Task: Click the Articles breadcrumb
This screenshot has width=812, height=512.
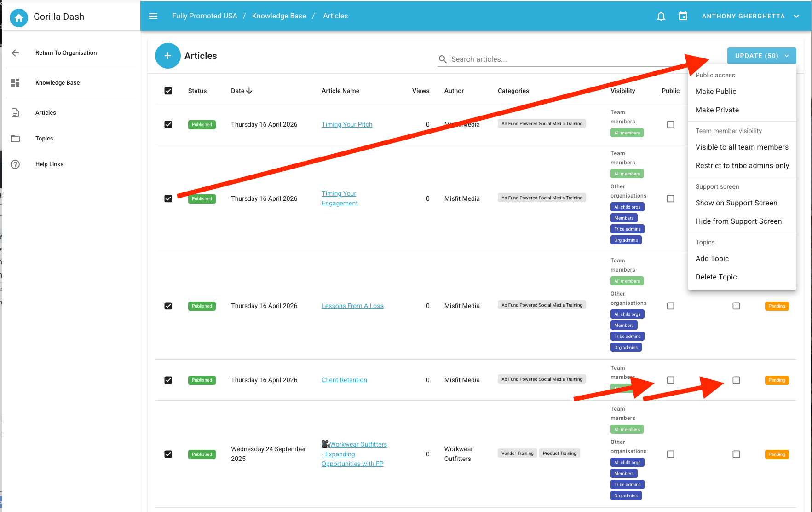Action: coord(335,16)
